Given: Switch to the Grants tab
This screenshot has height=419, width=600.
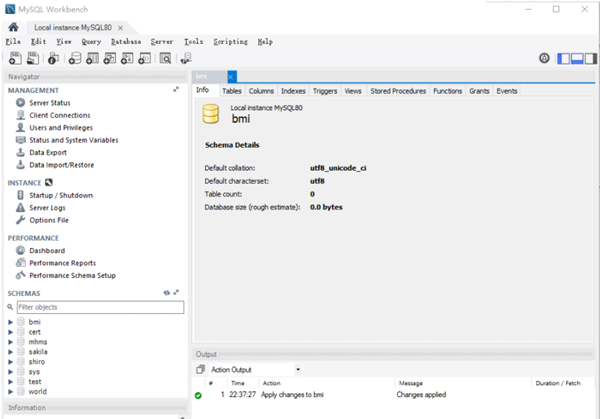Looking at the screenshot, I should tap(479, 91).
